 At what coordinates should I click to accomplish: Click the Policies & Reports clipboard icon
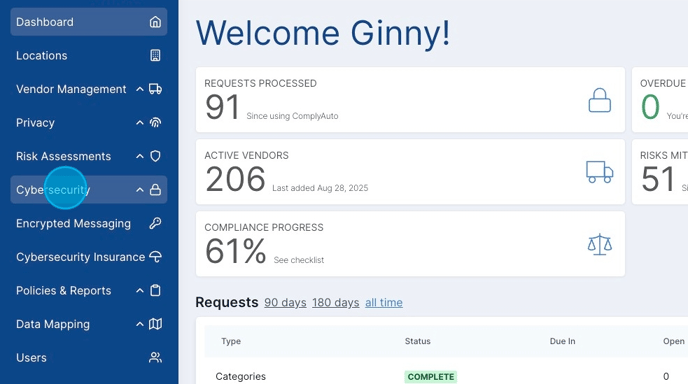pyautogui.click(x=155, y=291)
